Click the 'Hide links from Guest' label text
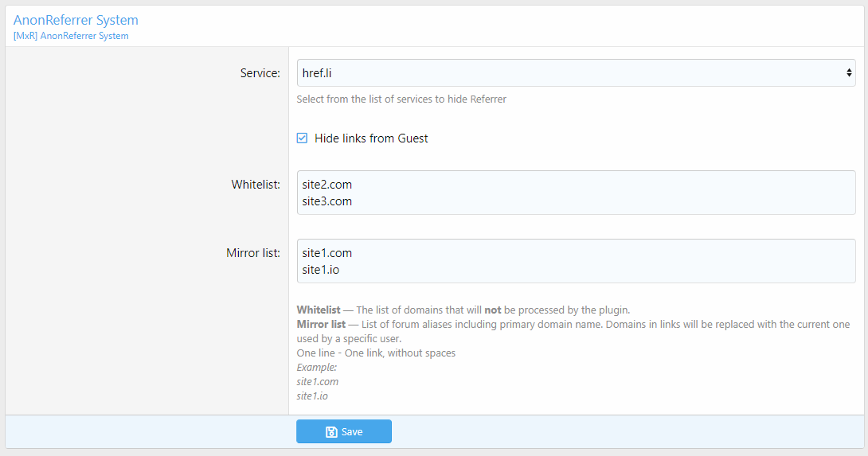Screen dimensions: 868x456 [371, 138]
